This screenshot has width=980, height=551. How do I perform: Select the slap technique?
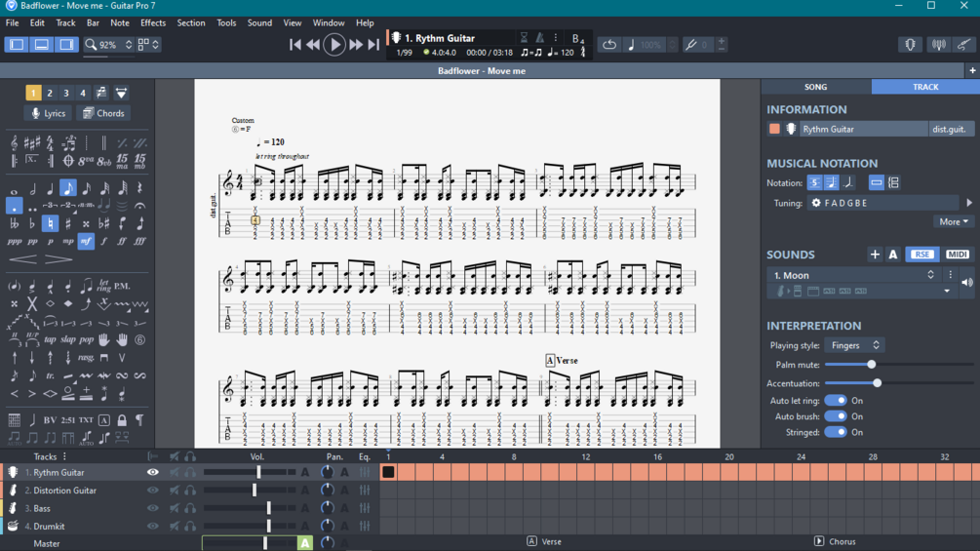pos(68,339)
